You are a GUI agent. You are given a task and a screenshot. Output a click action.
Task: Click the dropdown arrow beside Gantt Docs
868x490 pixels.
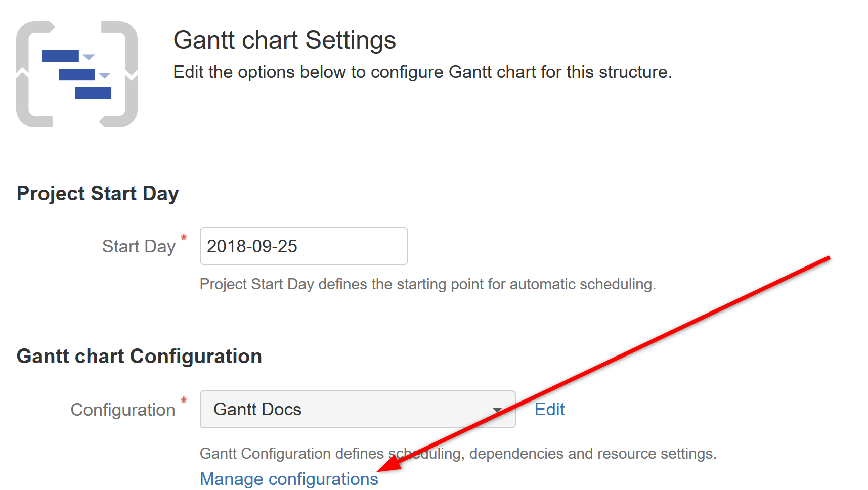[x=498, y=410]
